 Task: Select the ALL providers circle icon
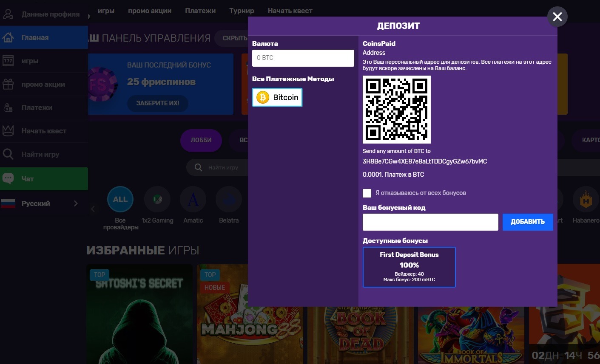[120, 199]
